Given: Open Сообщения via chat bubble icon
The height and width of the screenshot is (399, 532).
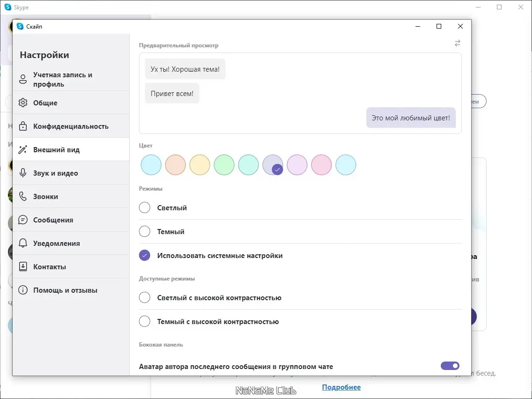Looking at the screenshot, I should 22,220.
